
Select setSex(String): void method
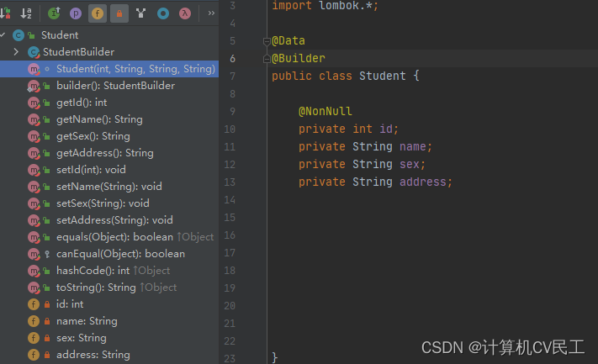click(x=103, y=203)
